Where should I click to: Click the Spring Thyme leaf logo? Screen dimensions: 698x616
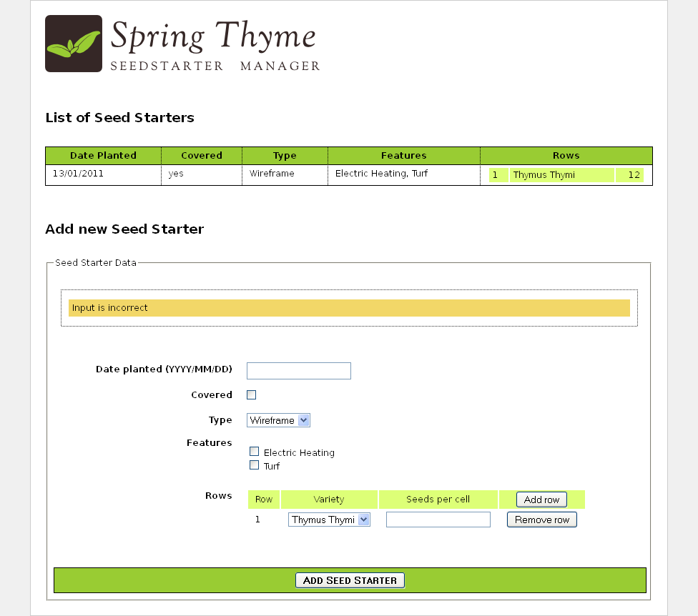73,43
